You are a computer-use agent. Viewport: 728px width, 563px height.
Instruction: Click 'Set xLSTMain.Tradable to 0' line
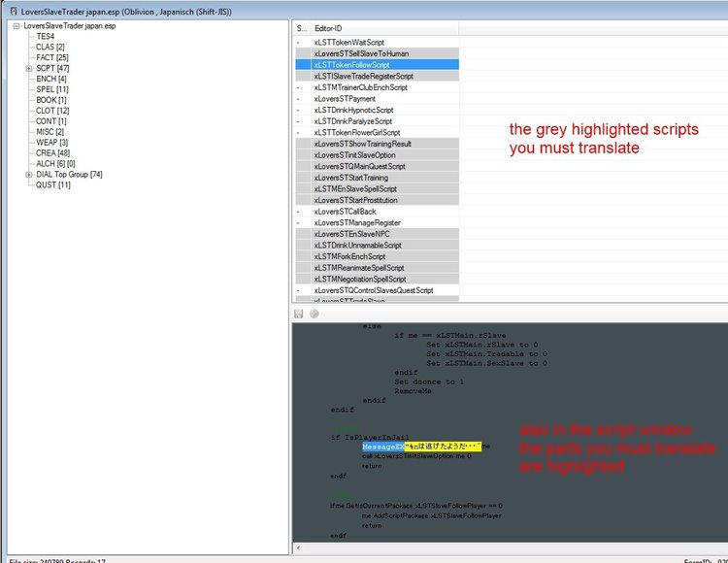[x=486, y=353]
